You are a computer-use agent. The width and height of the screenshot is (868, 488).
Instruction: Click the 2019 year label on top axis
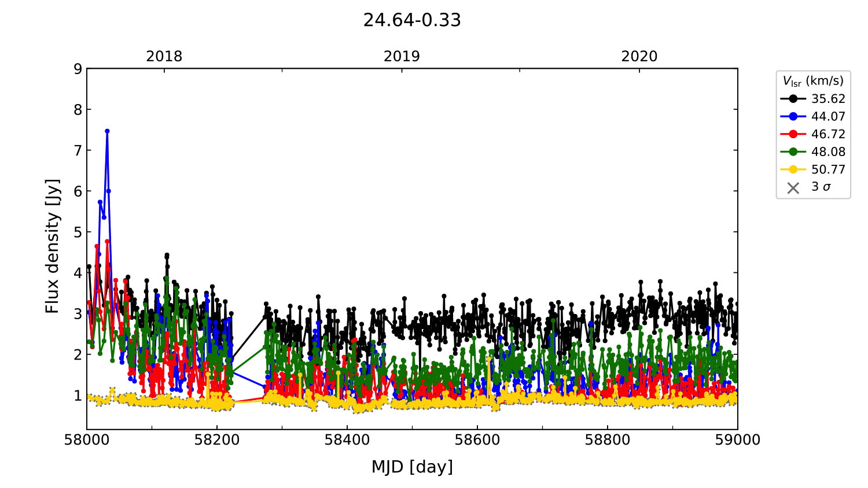(x=402, y=56)
